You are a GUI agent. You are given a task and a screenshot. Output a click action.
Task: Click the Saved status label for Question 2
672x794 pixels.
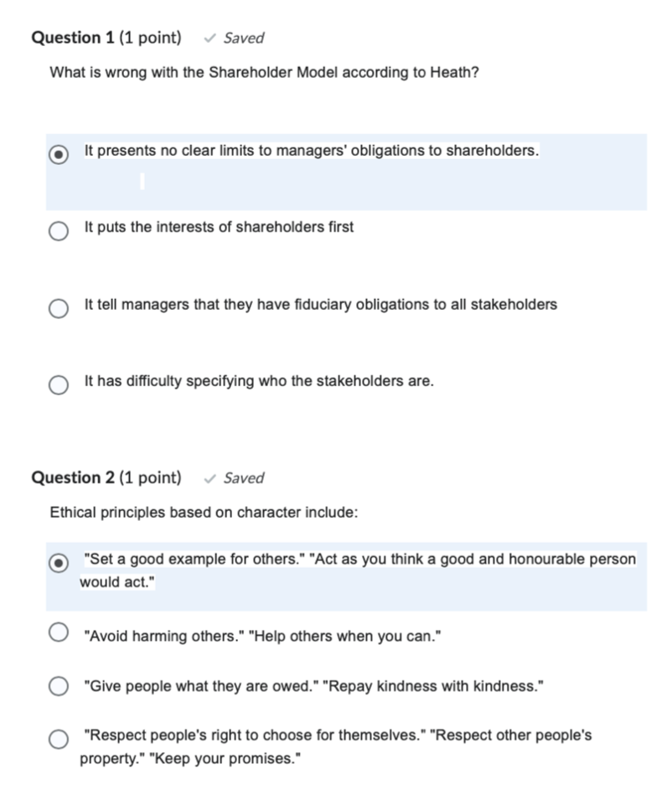[x=243, y=477]
